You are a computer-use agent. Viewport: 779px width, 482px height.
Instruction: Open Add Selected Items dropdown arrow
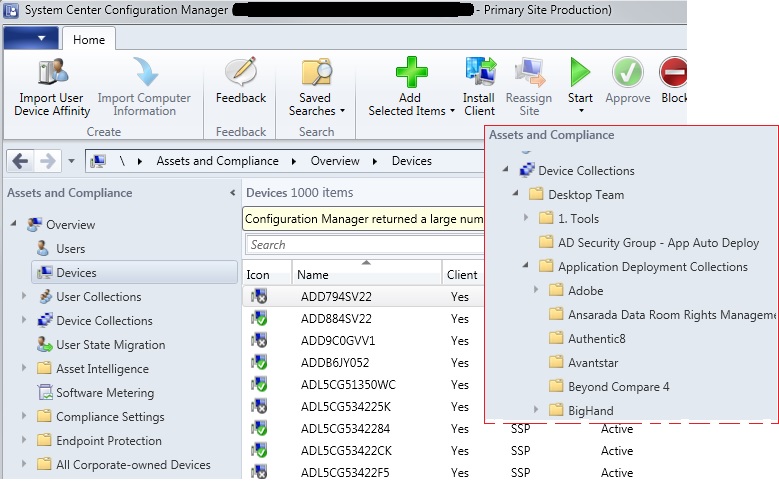[x=452, y=111]
